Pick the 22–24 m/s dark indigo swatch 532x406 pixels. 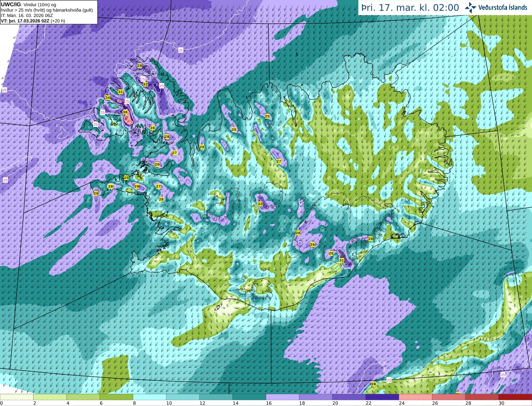tap(382, 397)
